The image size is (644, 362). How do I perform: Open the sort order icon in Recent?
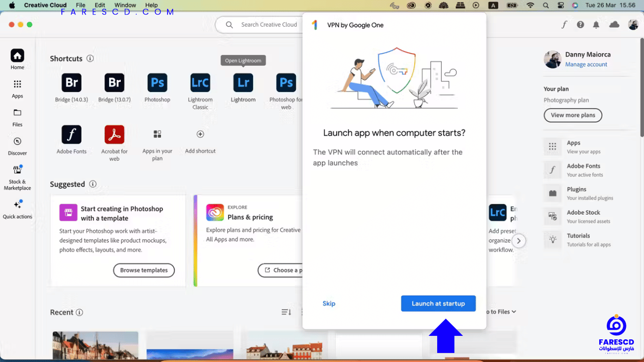[x=286, y=312]
